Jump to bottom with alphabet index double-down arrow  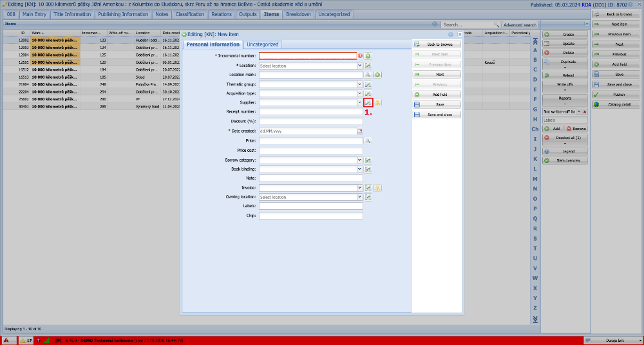535,319
